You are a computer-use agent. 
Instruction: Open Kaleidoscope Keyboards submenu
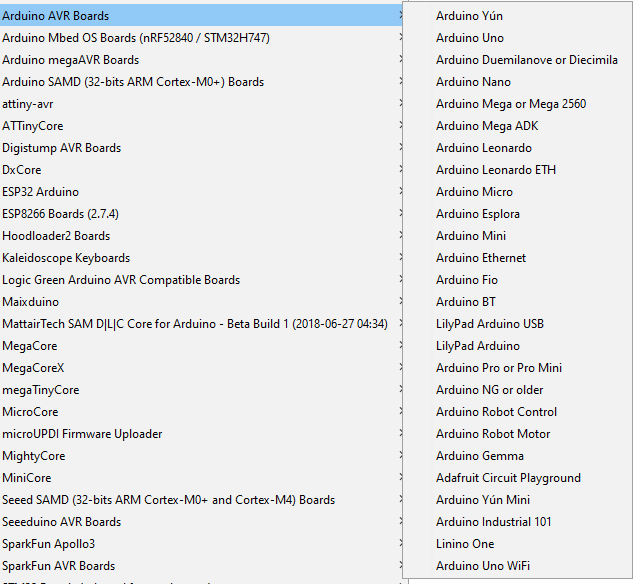(202, 257)
